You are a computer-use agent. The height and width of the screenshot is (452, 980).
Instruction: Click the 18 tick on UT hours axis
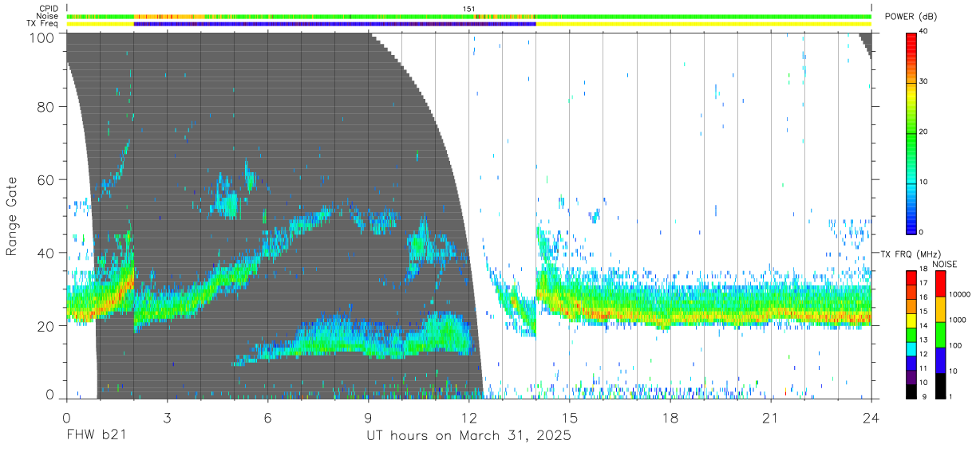[670, 418]
